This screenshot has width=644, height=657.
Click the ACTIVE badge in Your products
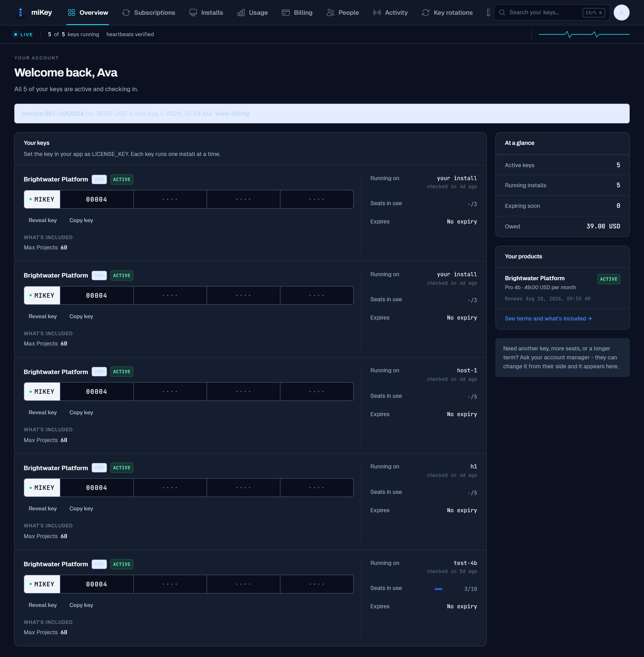click(x=608, y=279)
